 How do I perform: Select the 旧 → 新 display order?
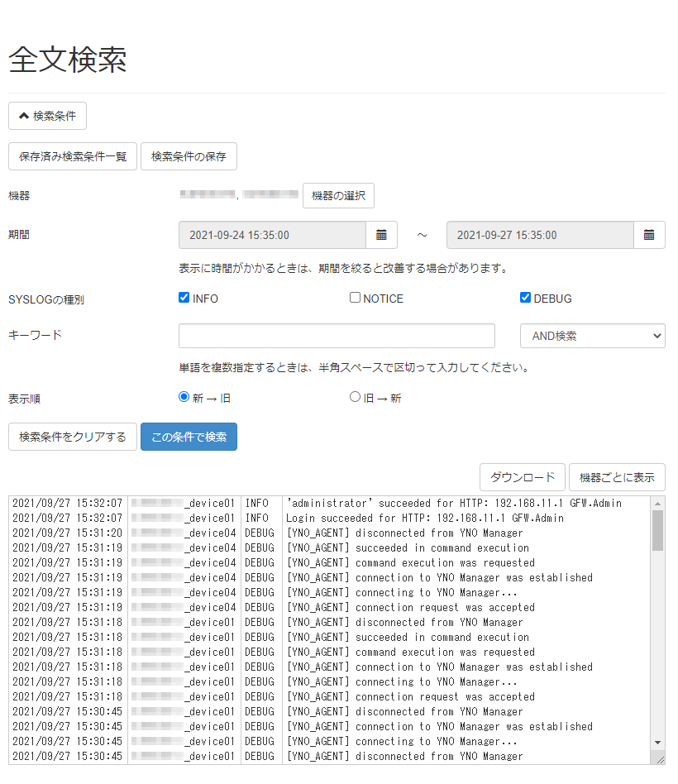coord(355,397)
